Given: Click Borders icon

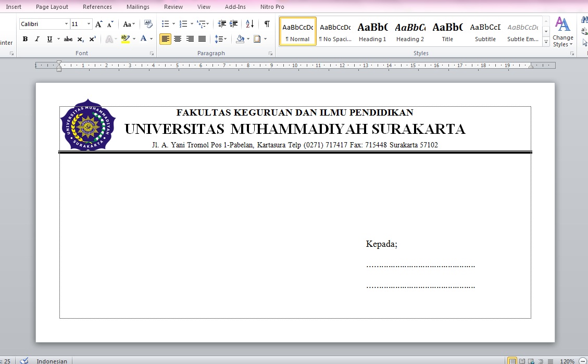Looking at the screenshot, I should [257, 39].
